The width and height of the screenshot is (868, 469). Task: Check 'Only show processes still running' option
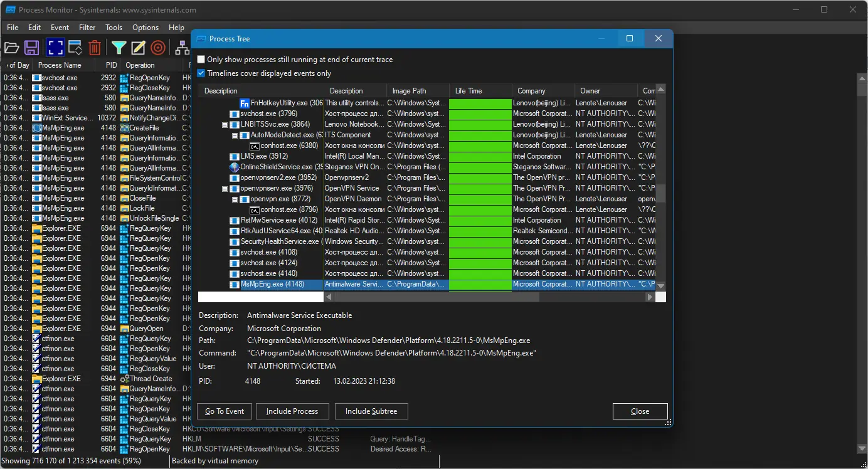tap(201, 60)
